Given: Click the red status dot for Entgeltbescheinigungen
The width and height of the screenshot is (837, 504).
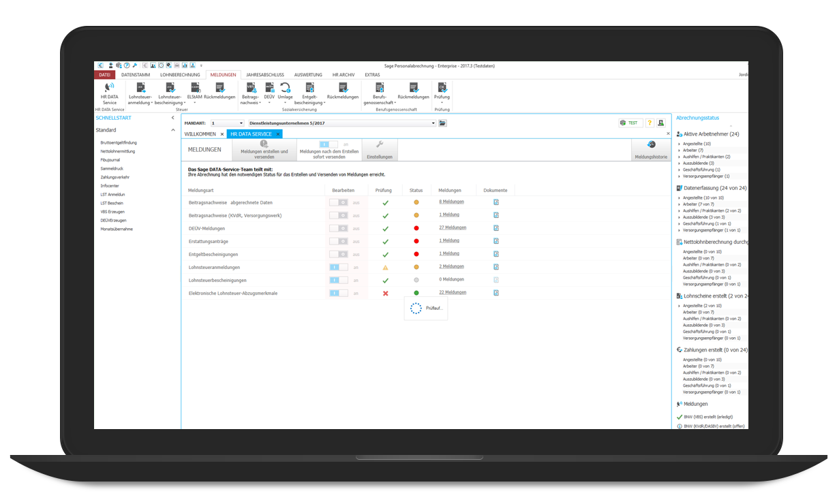Looking at the screenshot, I should pos(416,253).
